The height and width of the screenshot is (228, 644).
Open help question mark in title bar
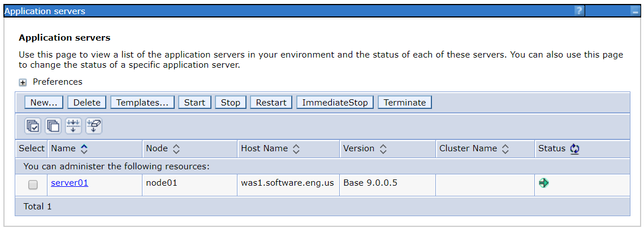coord(579,11)
